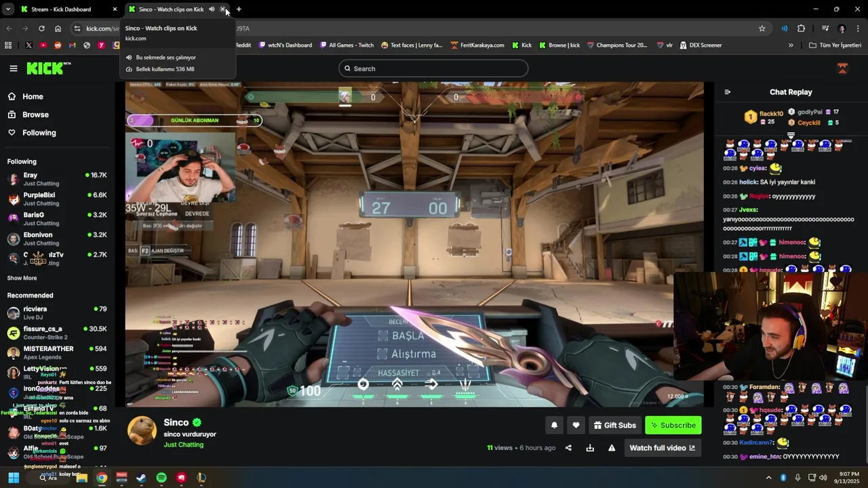Screen dimensions: 868x488
Task: Click the KICK logo
Action: pyautogui.click(x=48, y=68)
